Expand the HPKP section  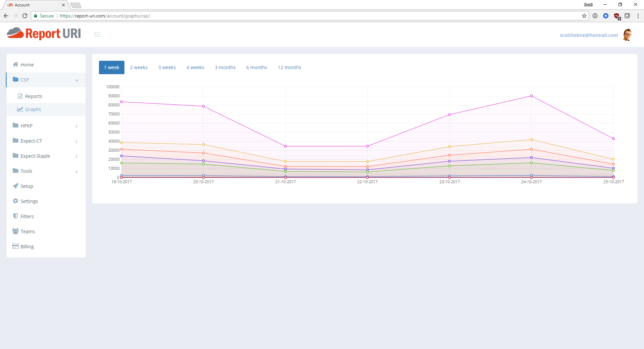76,127
